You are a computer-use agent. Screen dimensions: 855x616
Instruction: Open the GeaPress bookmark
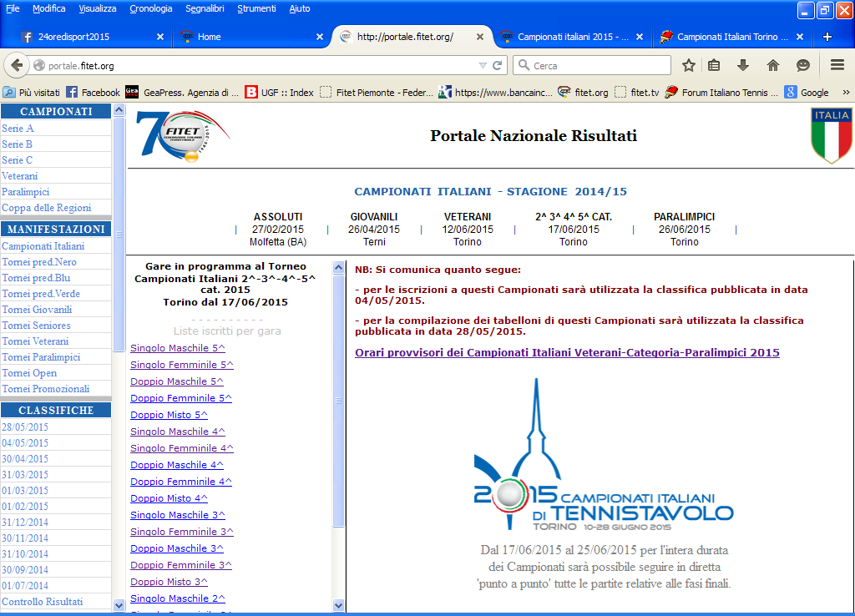pyautogui.click(x=182, y=92)
